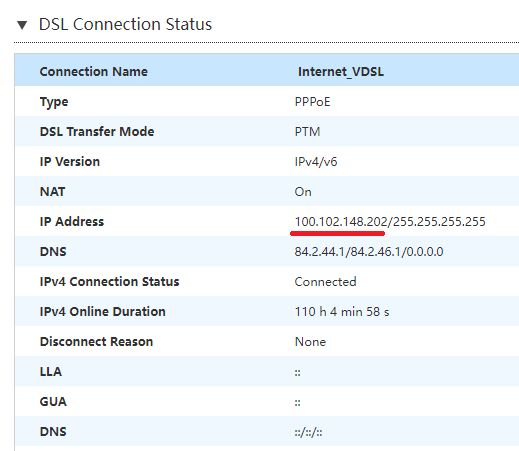This screenshot has width=519, height=451.
Task: Click the IPv6 DNS value at bottom
Action: (308, 432)
